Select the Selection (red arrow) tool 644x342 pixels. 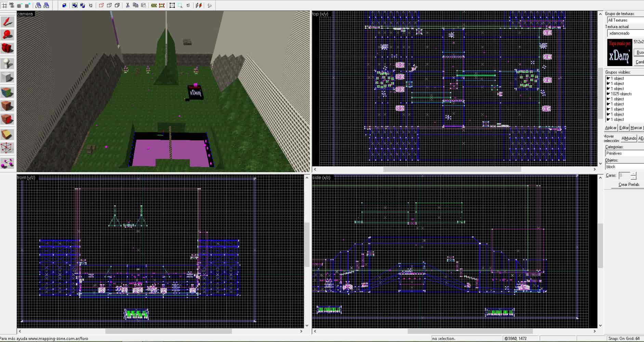coord(7,22)
